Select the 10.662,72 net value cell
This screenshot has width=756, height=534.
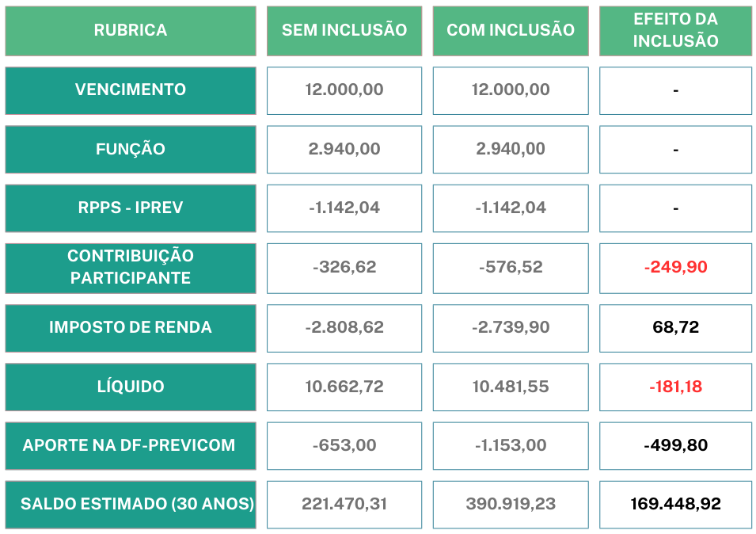(344, 387)
